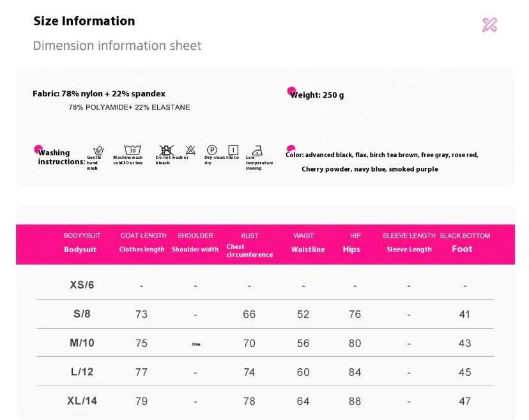The height and width of the screenshot is (420, 529).
Task: Click the pink dot beside Color
Action: (291, 149)
